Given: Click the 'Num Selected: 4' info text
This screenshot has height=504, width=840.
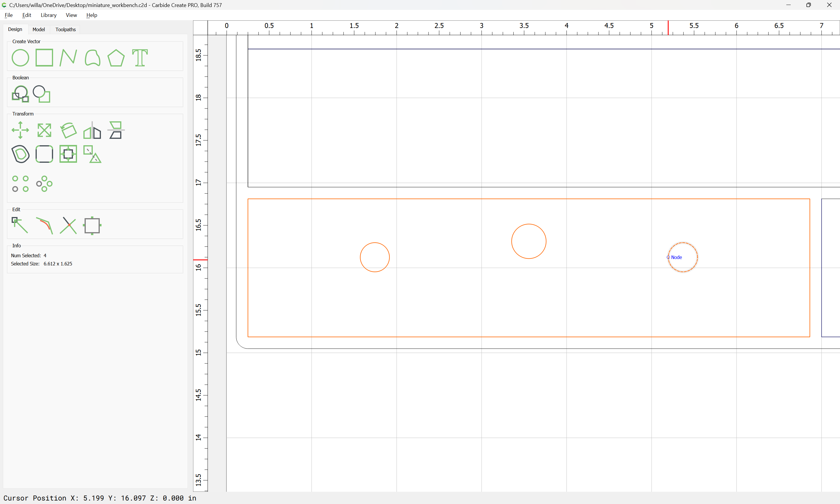Looking at the screenshot, I should [x=29, y=256].
